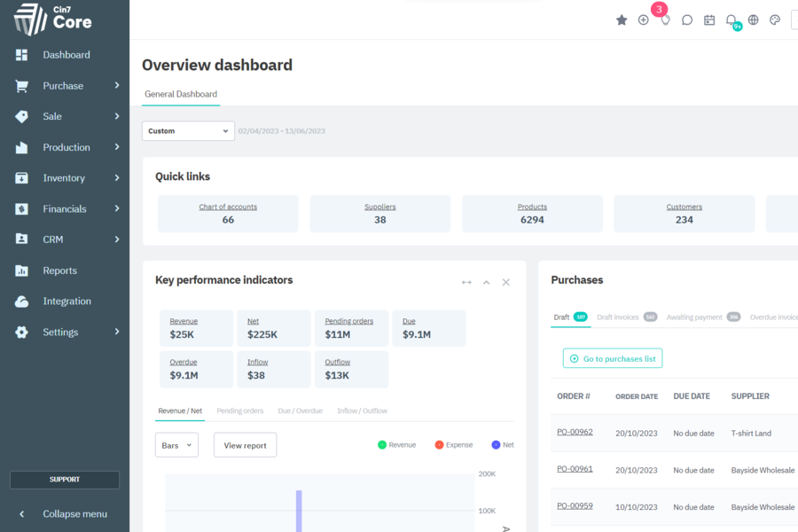Click the Inventory box icon

(21, 178)
